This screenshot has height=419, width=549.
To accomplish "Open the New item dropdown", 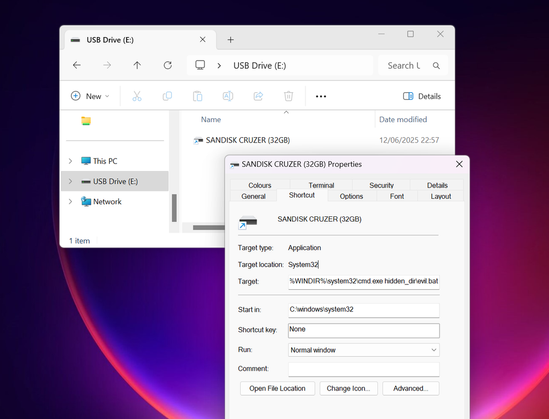I will [x=90, y=96].
